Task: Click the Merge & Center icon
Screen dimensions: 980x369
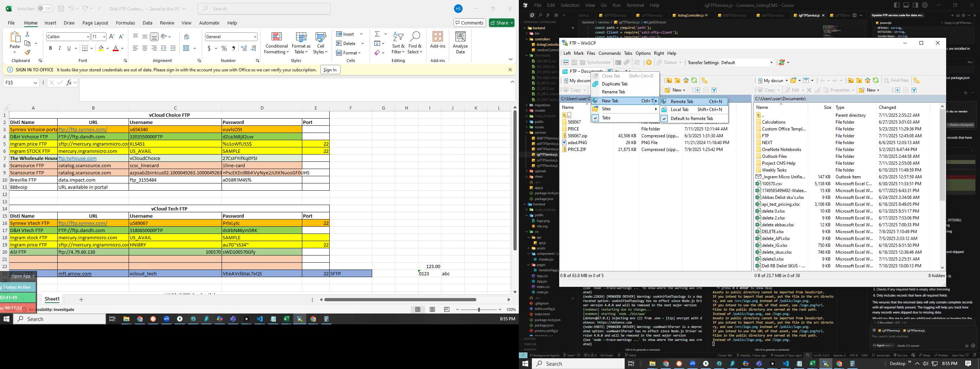Action: (x=186, y=48)
